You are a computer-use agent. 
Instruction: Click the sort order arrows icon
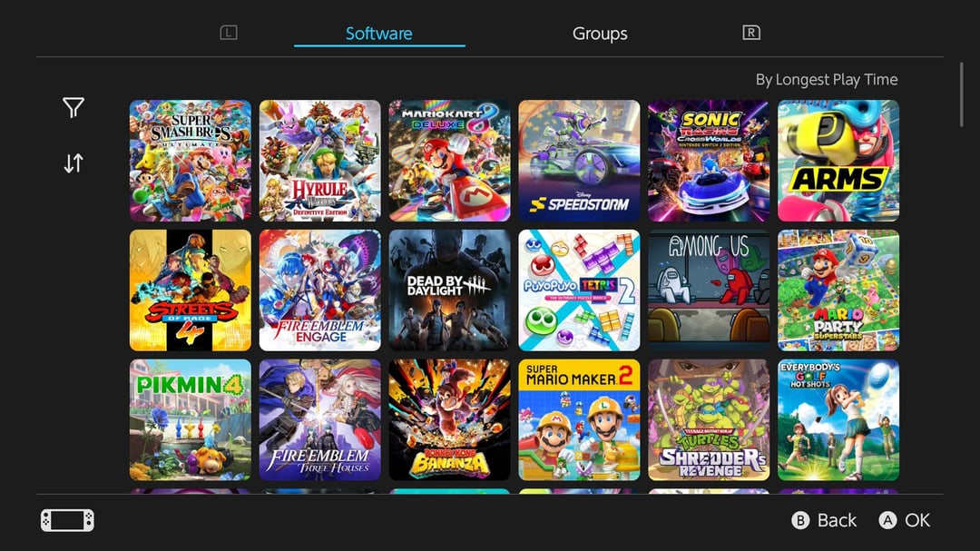tap(73, 163)
